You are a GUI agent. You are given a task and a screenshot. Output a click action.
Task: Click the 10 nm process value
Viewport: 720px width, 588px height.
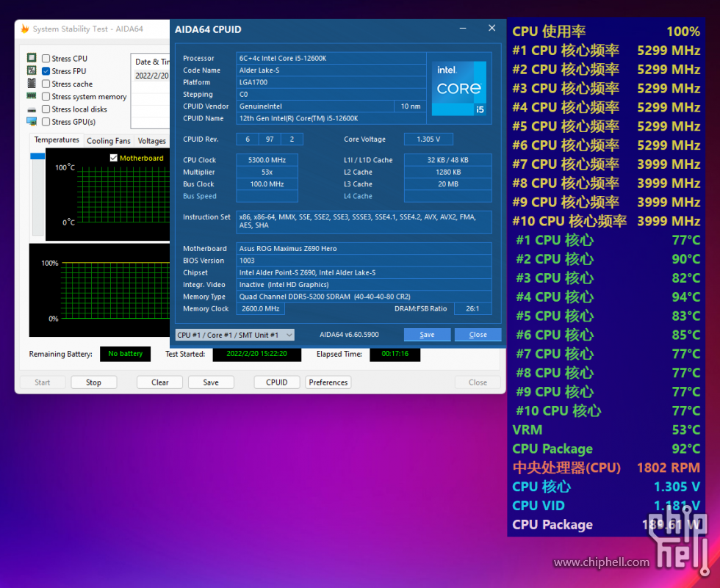click(410, 106)
